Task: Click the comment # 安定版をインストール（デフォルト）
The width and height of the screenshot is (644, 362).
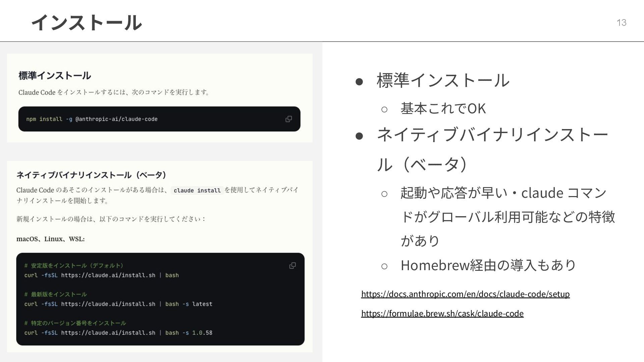Action: [x=74, y=265]
